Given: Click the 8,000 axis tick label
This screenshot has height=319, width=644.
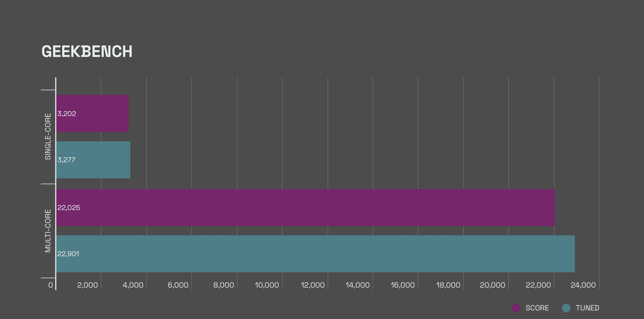Looking at the screenshot, I should (224, 285).
